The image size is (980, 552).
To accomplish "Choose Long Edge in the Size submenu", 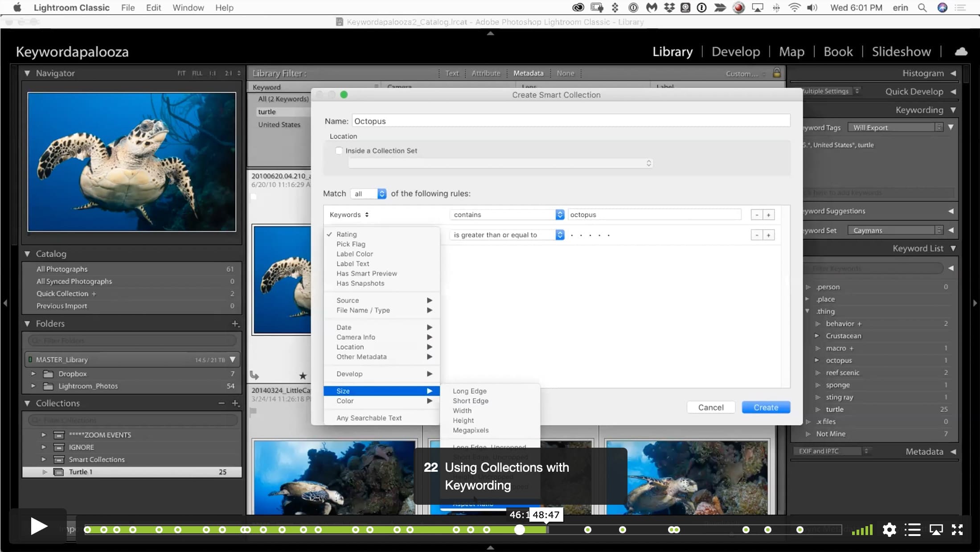I will [x=470, y=391].
